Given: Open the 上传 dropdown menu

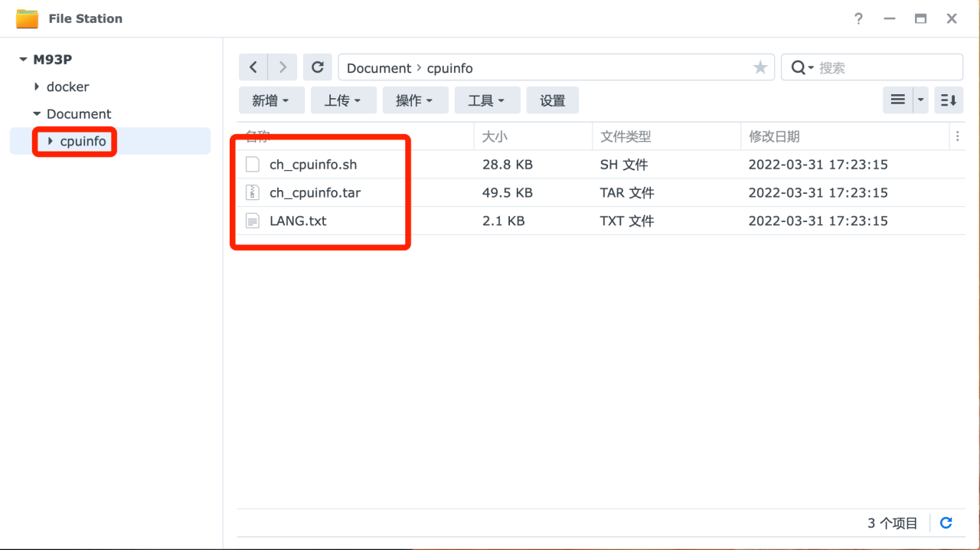Looking at the screenshot, I should [x=343, y=100].
